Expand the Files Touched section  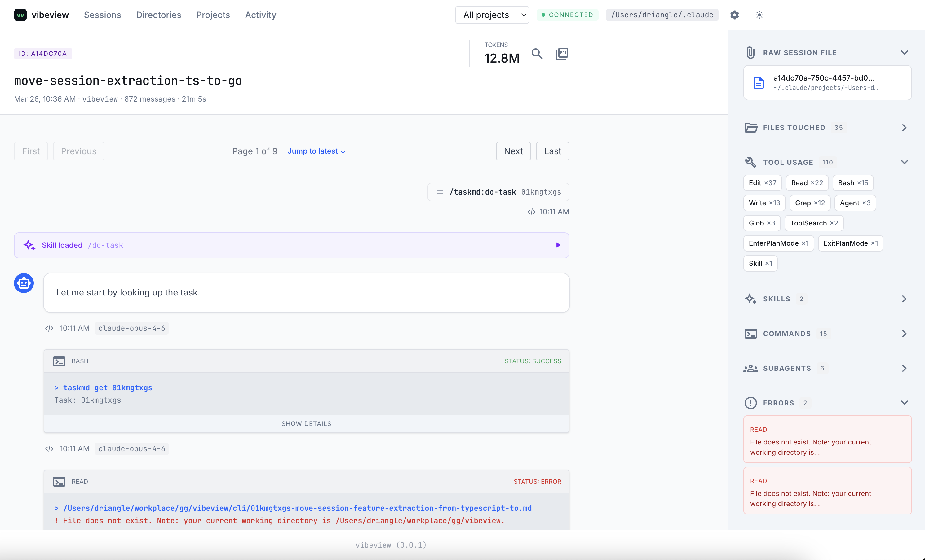904,128
